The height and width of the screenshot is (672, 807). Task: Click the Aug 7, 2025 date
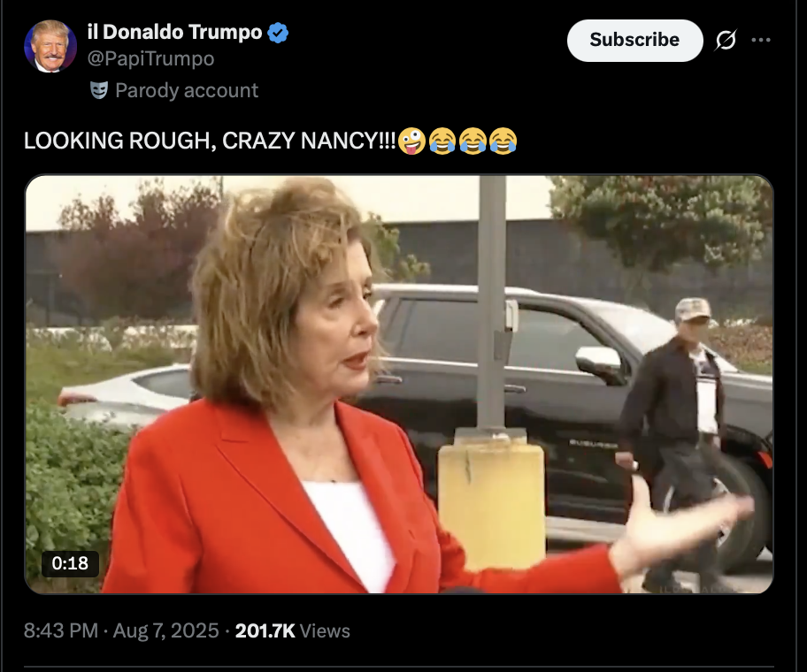coord(165,630)
